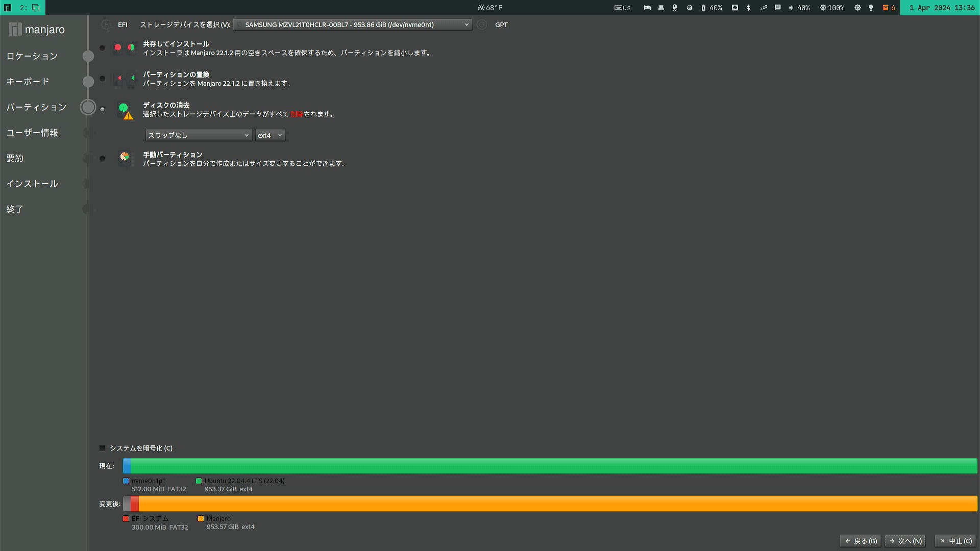The height and width of the screenshot is (551, 980).
Task: Open the スワップなし swap dropdown
Action: tap(199, 135)
